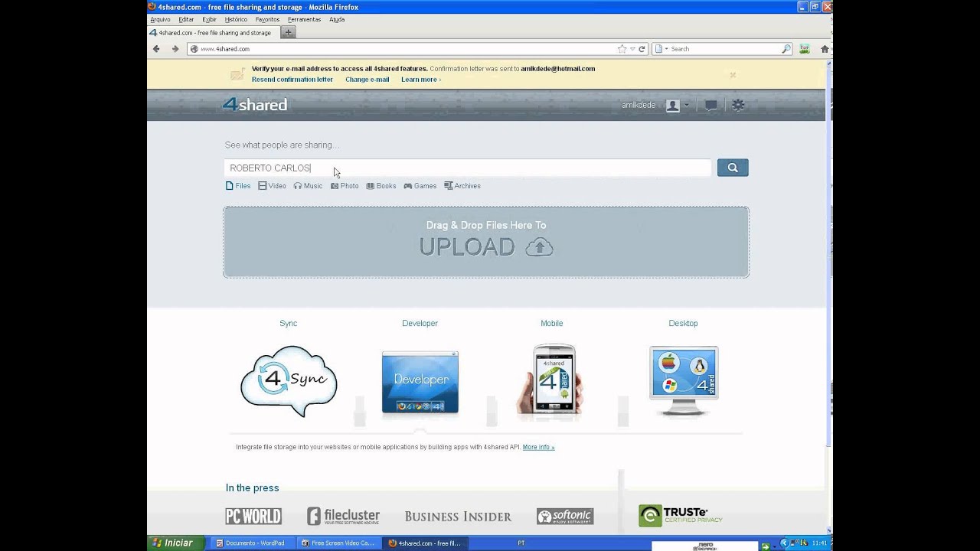
Task: Open the Editar menu
Action: pos(186,19)
